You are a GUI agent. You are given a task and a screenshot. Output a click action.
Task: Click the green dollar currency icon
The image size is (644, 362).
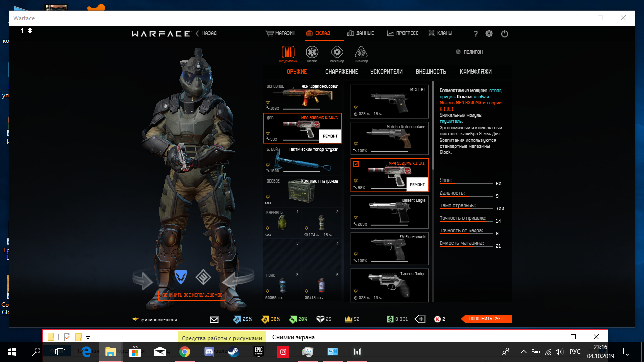[x=390, y=319]
